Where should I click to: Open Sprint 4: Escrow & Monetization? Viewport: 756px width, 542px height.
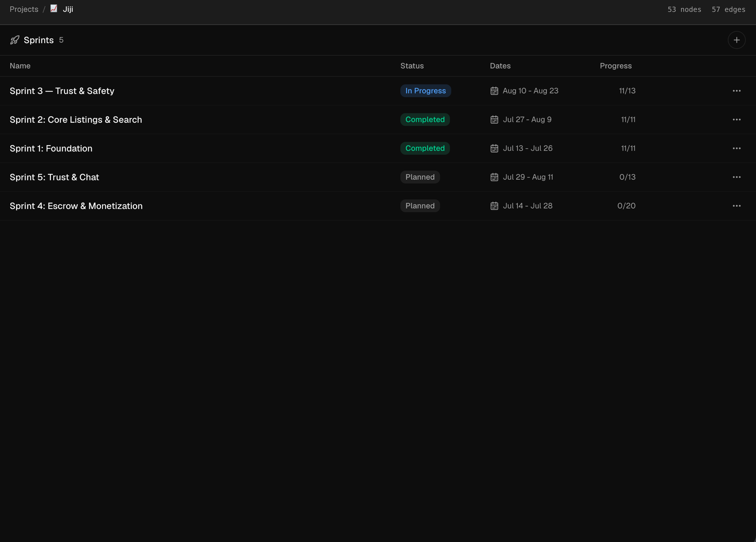pos(76,205)
